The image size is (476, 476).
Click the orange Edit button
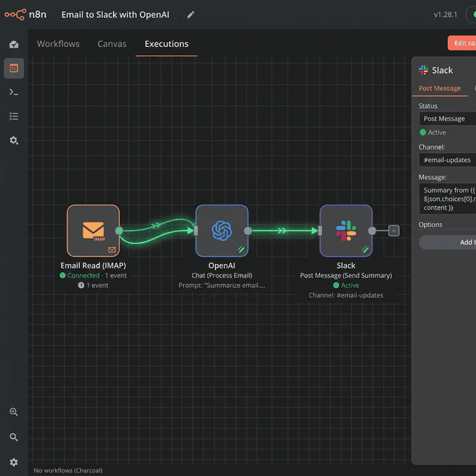[462, 43]
